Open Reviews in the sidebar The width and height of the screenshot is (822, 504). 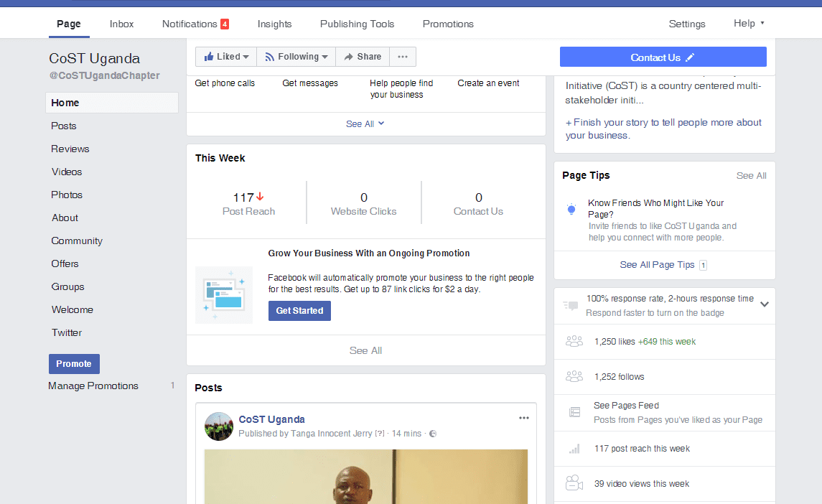coord(70,149)
